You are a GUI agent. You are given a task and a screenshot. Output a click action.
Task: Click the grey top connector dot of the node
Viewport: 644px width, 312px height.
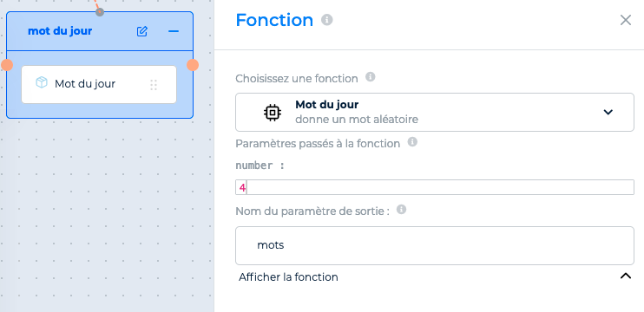pos(100,12)
